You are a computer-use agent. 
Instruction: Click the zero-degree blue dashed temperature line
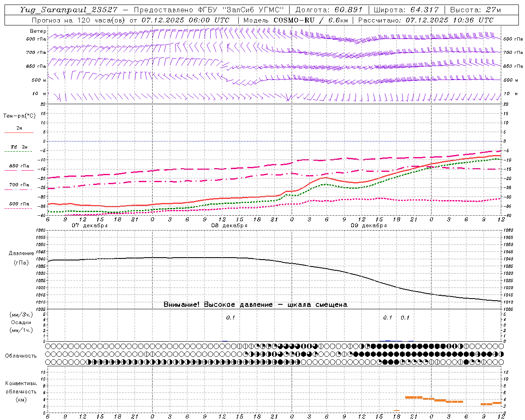click(x=274, y=141)
